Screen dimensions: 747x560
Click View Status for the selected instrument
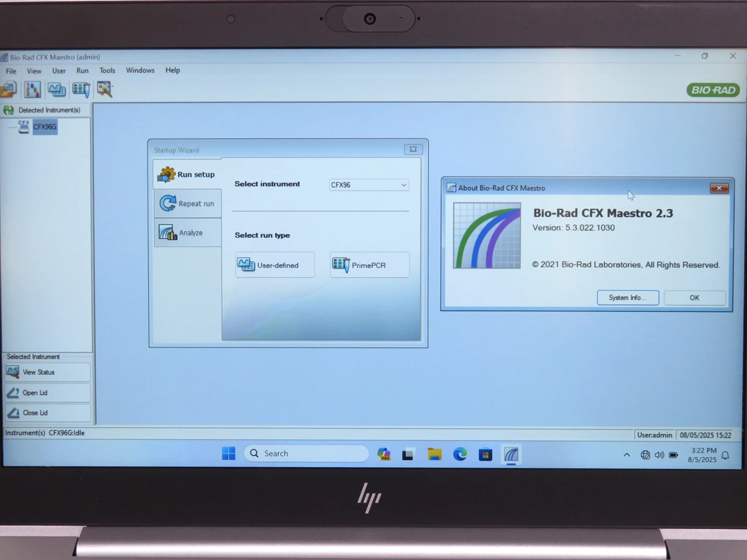point(47,372)
